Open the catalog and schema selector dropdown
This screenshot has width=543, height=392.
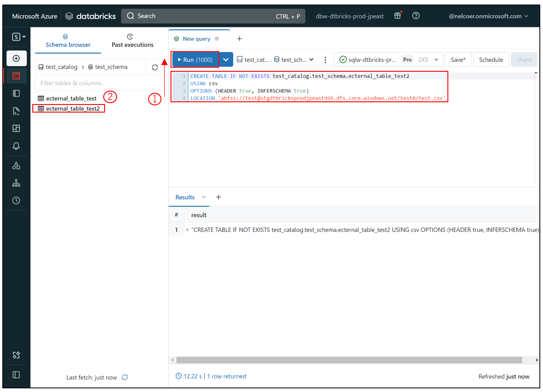pyautogui.click(x=275, y=60)
